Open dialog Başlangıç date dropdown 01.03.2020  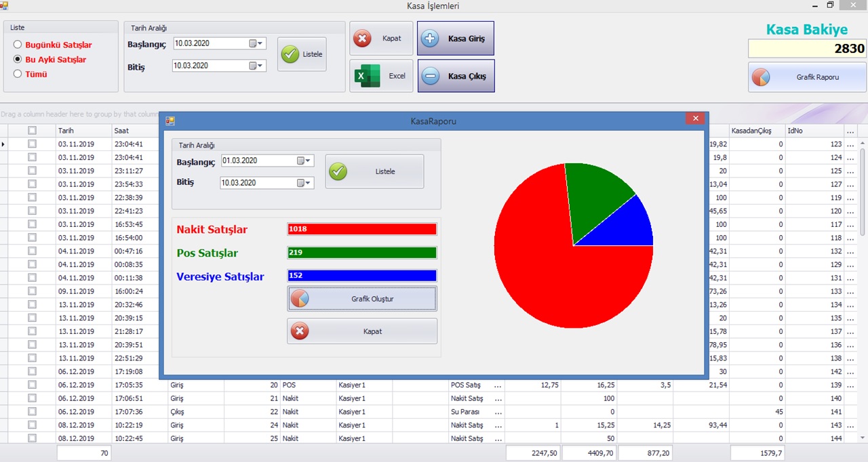pyautogui.click(x=304, y=161)
